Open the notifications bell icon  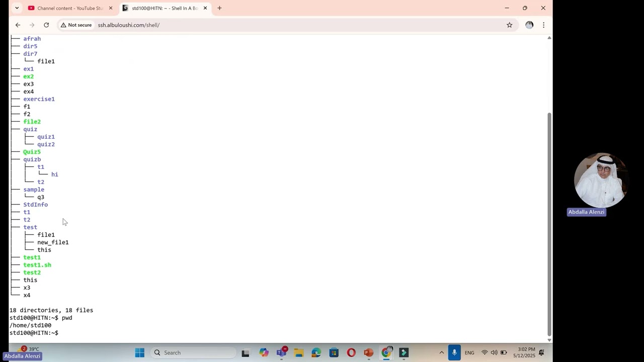(x=542, y=352)
